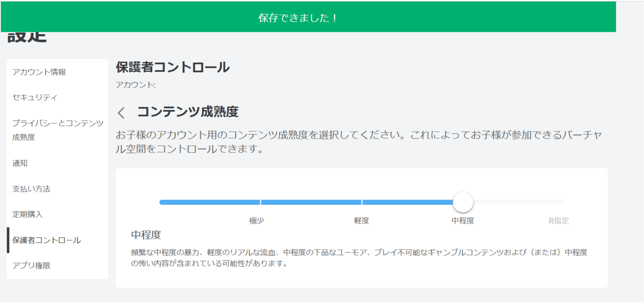Click the leftmost blue slider segment
The image size is (644, 304).
click(210, 202)
